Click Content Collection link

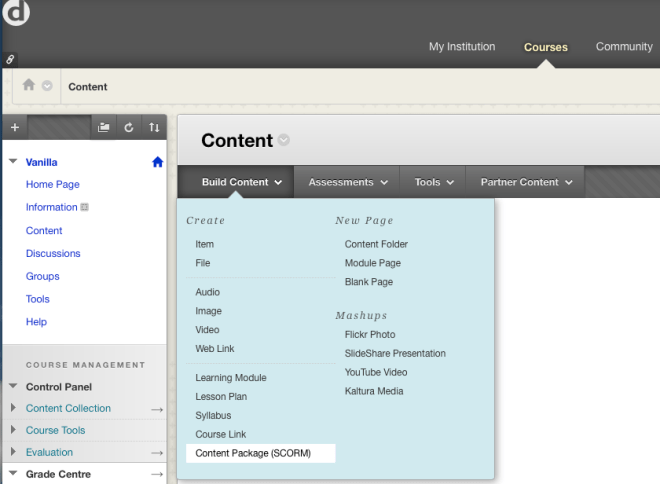[x=68, y=408]
